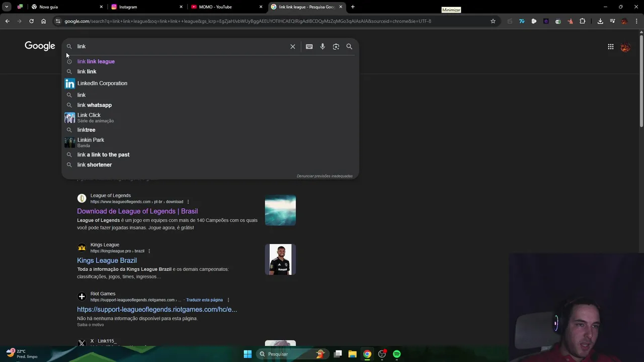Screen dimensions: 644x362
Task: Open the League of Legends result thumbnail
Action: click(280, 210)
